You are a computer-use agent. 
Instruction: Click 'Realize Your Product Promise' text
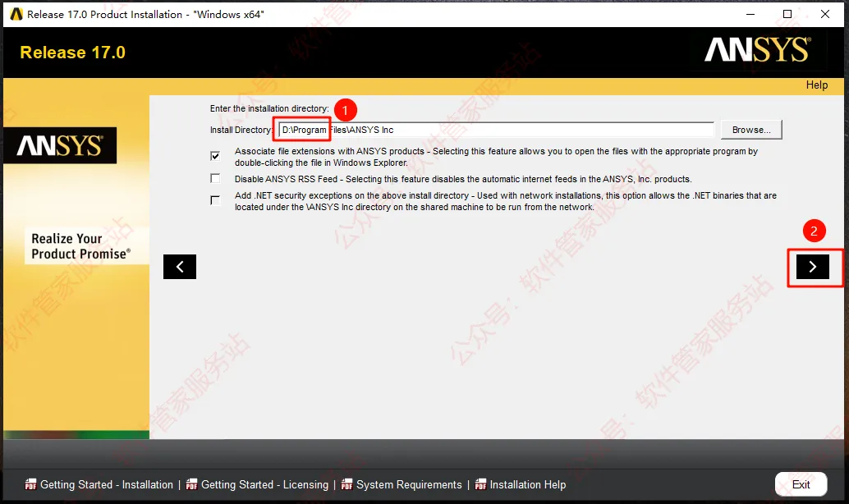click(x=80, y=246)
